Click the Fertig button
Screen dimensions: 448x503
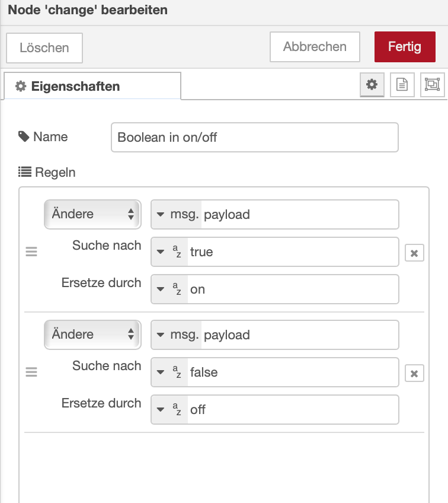405,47
